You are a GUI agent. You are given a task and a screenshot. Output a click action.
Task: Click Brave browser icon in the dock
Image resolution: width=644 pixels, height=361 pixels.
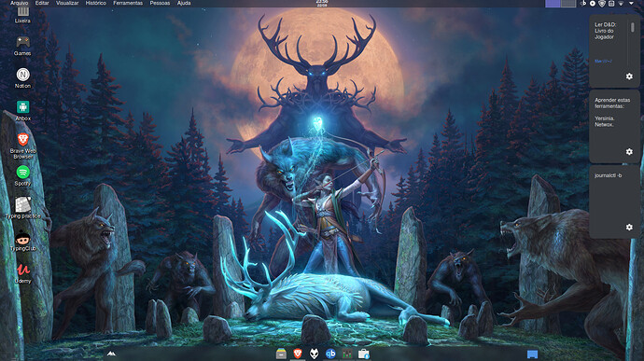pos(298,354)
